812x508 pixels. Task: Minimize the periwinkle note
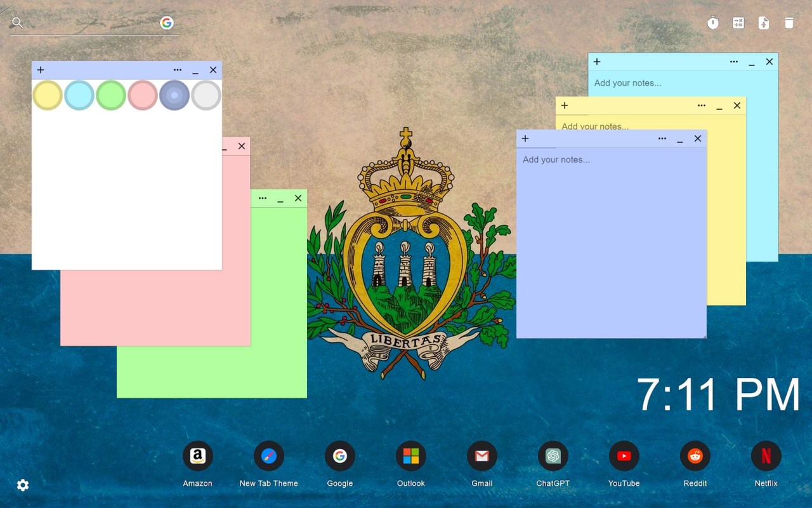[680, 139]
